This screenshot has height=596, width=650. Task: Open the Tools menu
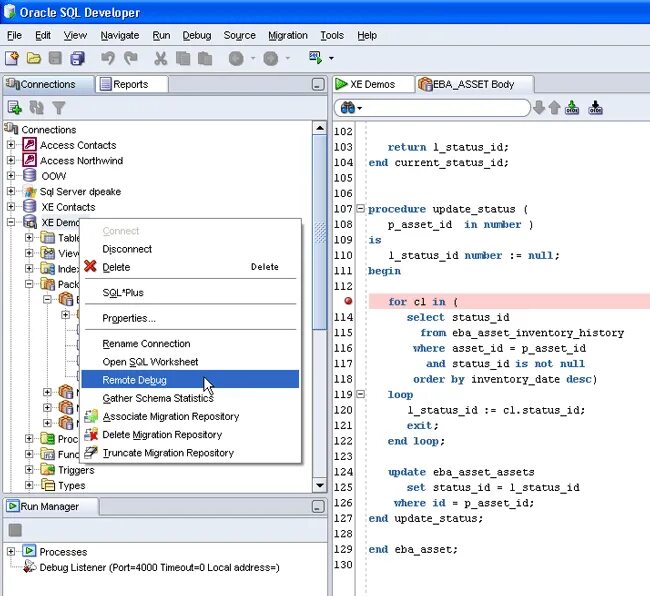pyautogui.click(x=332, y=36)
